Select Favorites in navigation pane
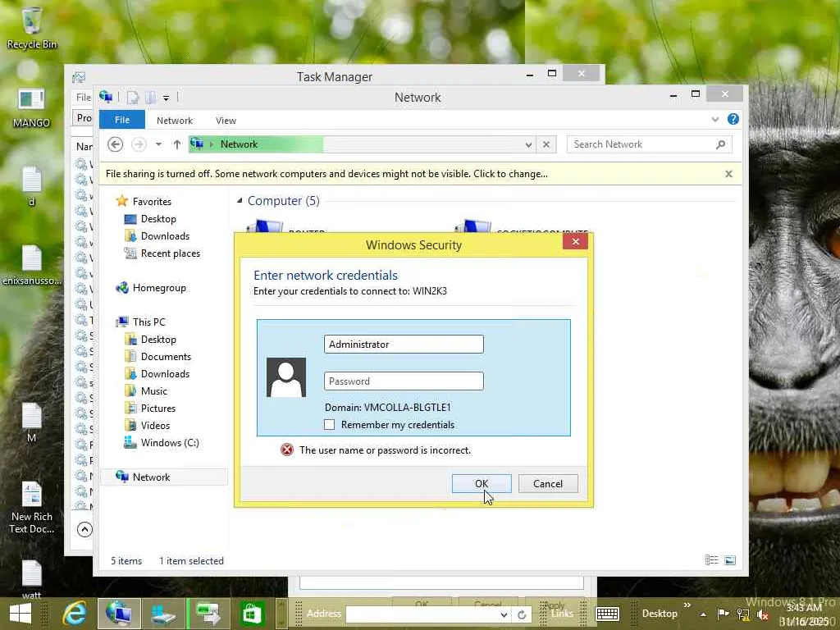This screenshot has height=630, width=840. coord(152,202)
